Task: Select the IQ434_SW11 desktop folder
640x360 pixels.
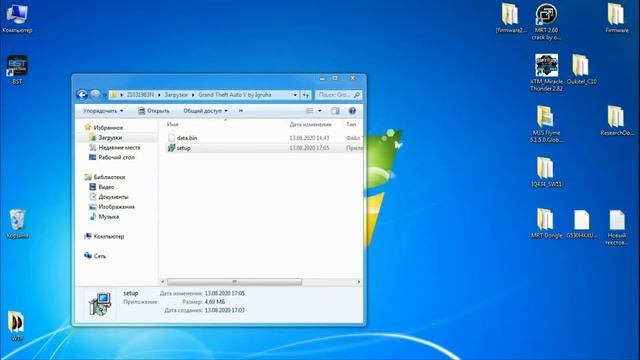Action: pyautogui.click(x=546, y=172)
